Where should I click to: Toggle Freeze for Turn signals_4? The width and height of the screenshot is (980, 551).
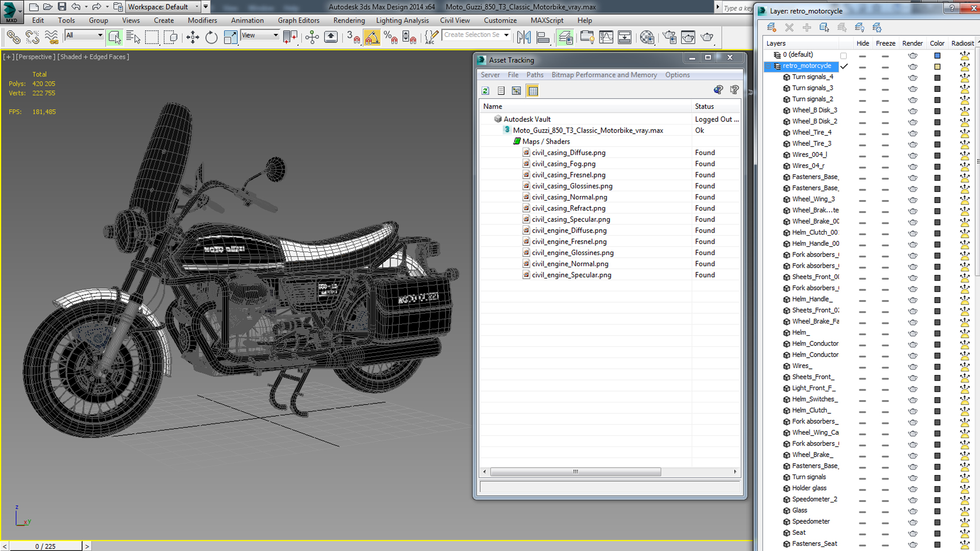(x=885, y=78)
